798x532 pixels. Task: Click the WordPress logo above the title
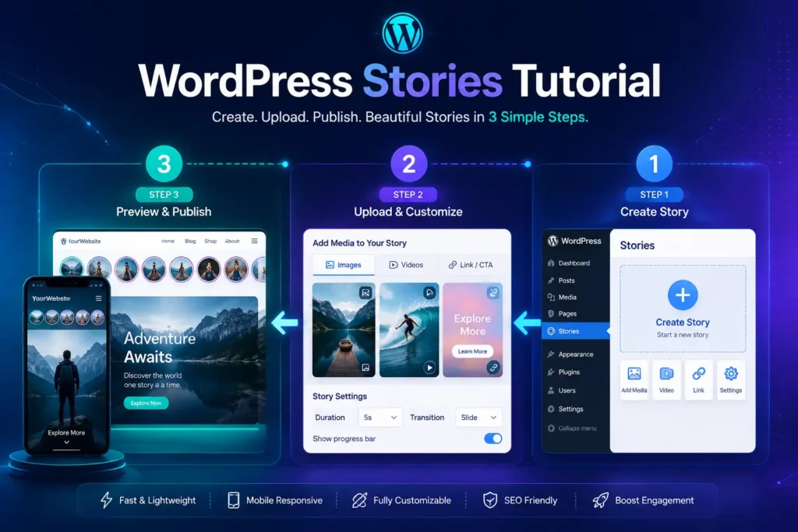click(402, 33)
